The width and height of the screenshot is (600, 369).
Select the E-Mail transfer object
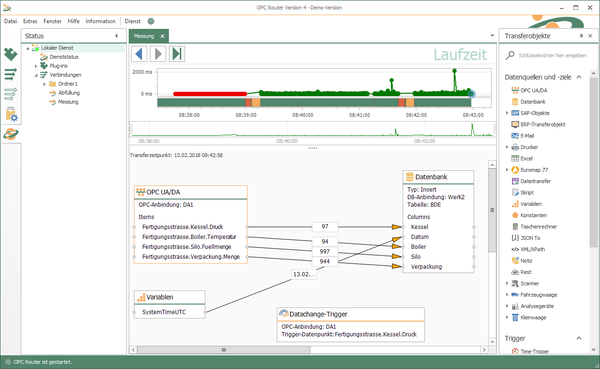(527, 136)
